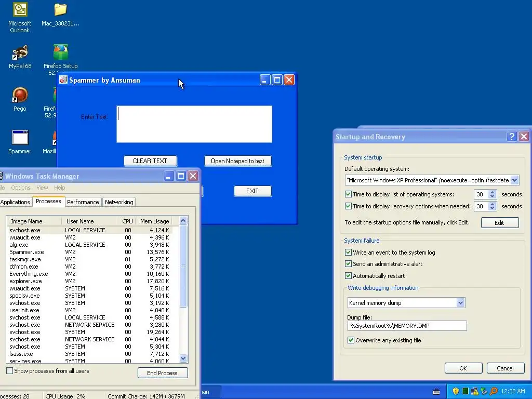Click the Startup and Recovery help button
The height and width of the screenshot is (399, 532).
coord(512,137)
